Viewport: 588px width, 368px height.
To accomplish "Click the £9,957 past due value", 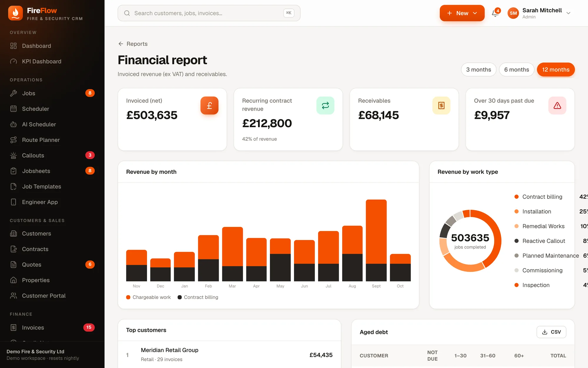I will [492, 115].
